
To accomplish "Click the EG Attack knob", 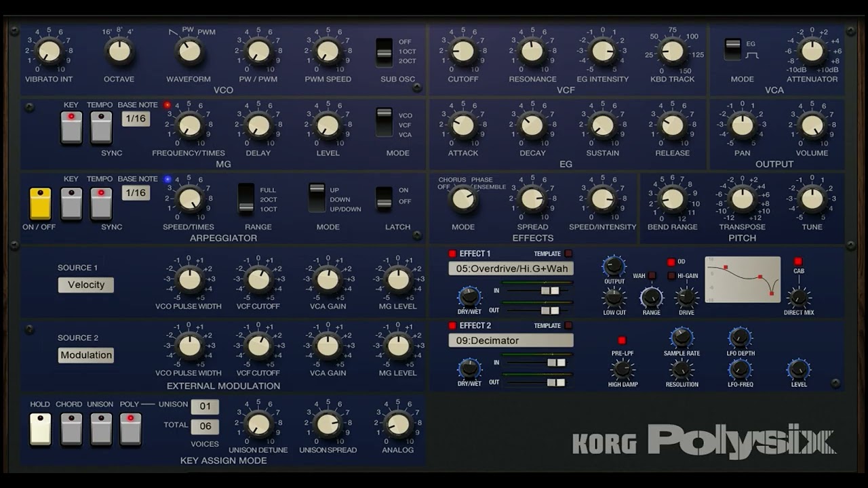I will [x=463, y=125].
